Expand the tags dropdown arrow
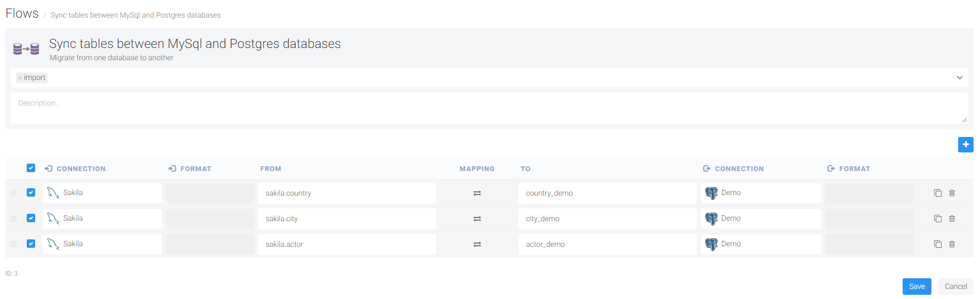The image size is (980, 299). point(959,78)
